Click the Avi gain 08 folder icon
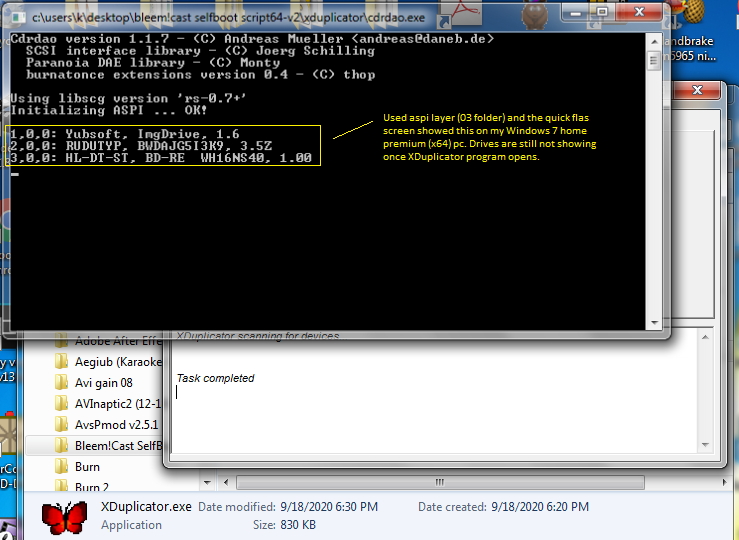This screenshot has width=739, height=540. (x=61, y=383)
